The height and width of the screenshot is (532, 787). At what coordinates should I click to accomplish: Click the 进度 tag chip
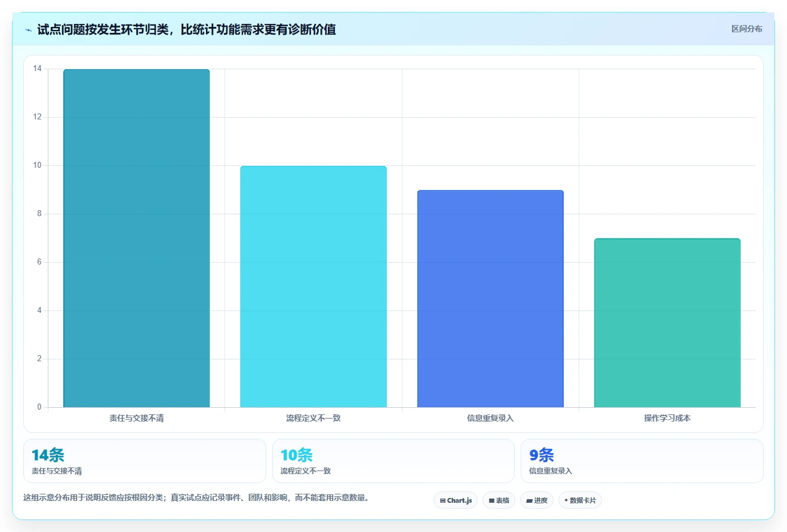tap(537, 500)
